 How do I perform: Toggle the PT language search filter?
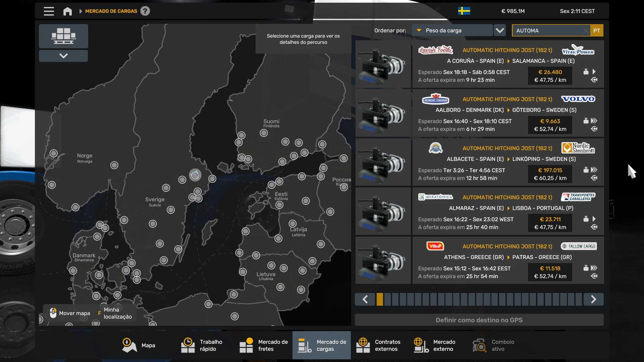(596, 31)
